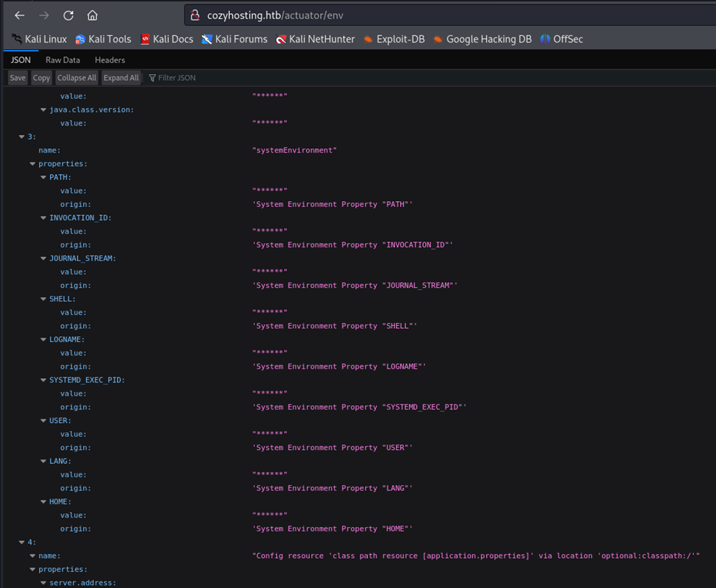The image size is (716, 588).
Task: Click the Collapse All button
Action: coord(76,78)
